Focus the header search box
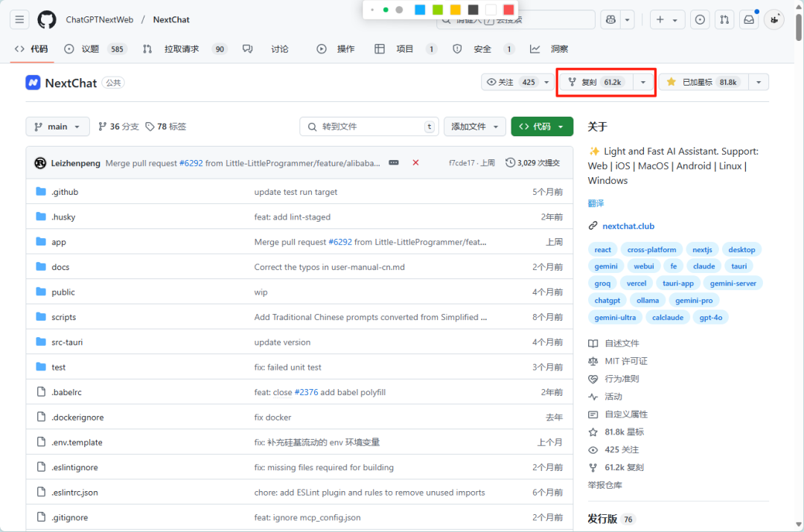The height and width of the screenshot is (532, 804). 515,19
